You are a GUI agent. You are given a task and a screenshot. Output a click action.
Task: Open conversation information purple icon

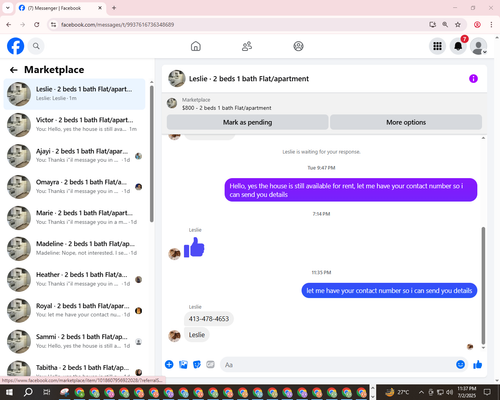point(473,79)
